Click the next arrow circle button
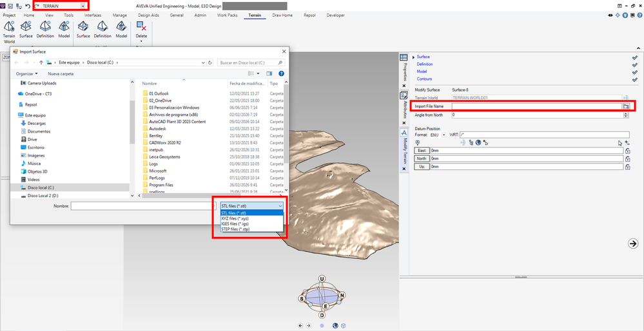Viewport: 644px width, 331px height. (x=633, y=243)
